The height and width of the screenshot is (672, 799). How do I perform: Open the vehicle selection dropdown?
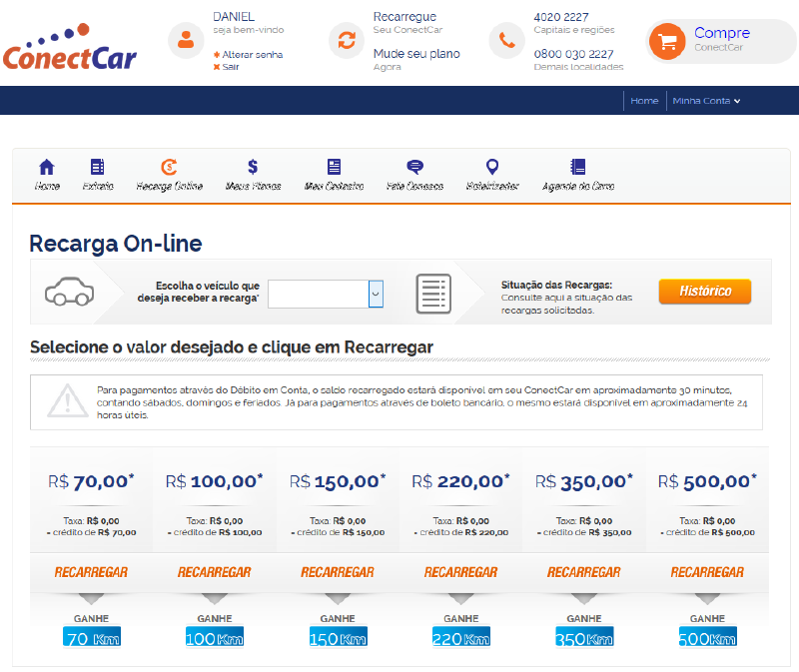pos(326,294)
